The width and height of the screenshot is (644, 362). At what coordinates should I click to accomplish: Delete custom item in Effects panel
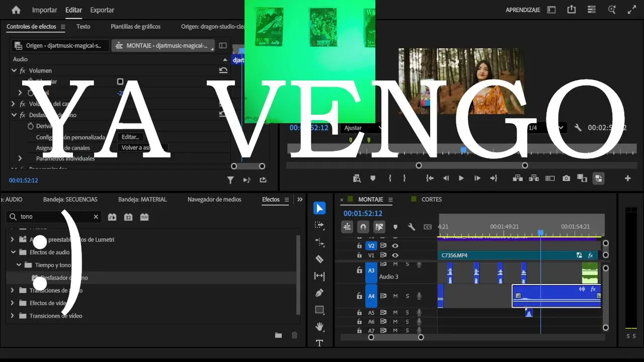click(295, 335)
